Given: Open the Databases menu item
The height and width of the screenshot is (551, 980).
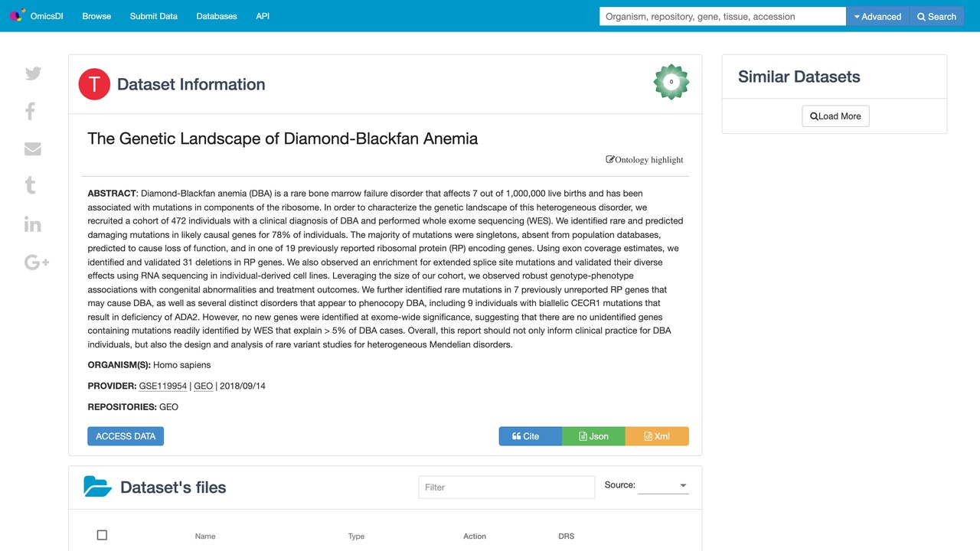Looking at the screenshot, I should click(217, 16).
